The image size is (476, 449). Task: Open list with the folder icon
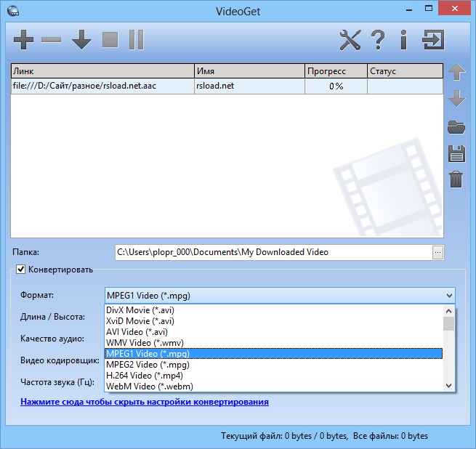pos(456,128)
